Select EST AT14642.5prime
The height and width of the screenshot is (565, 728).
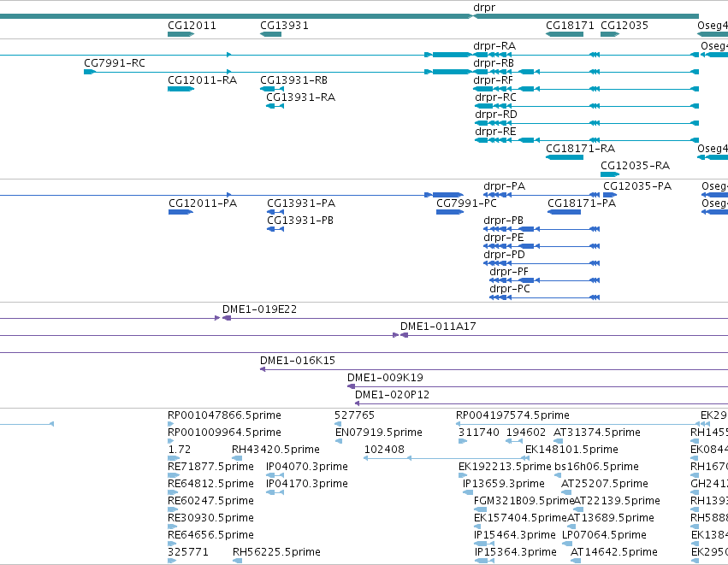[x=613, y=552]
